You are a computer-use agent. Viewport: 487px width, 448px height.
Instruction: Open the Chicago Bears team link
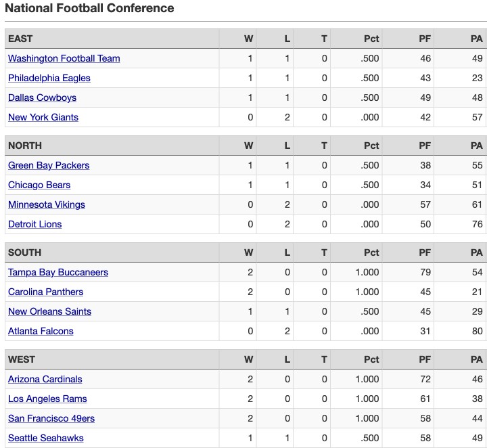pos(39,185)
